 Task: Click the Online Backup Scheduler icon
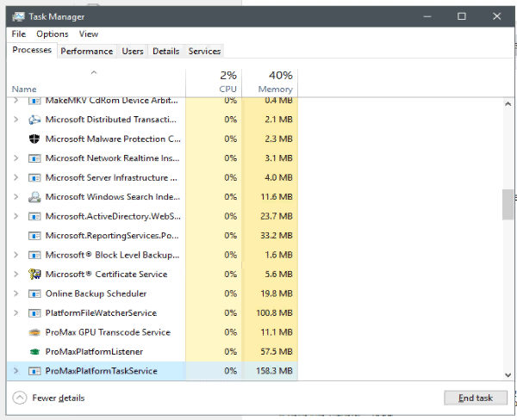[34, 293]
